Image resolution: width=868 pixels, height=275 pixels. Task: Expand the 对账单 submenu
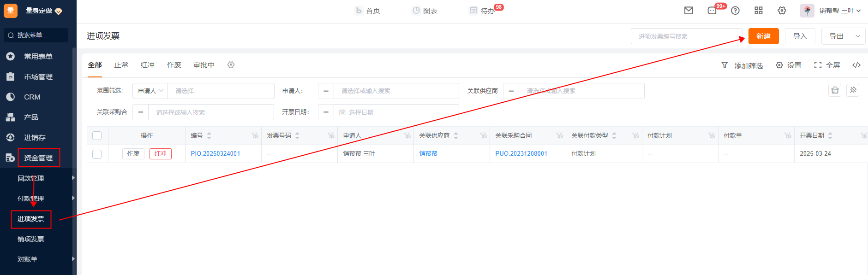pyautogui.click(x=73, y=259)
